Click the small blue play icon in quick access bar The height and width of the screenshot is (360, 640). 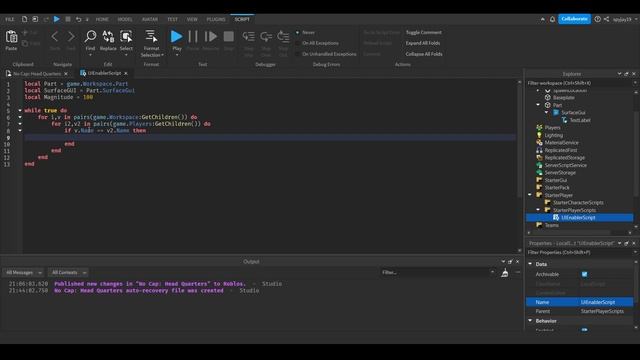(x=57, y=19)
